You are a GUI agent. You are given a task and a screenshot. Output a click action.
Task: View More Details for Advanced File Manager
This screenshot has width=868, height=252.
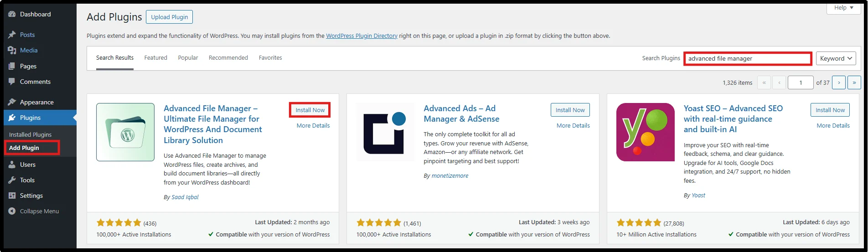[x=313, y=125]
